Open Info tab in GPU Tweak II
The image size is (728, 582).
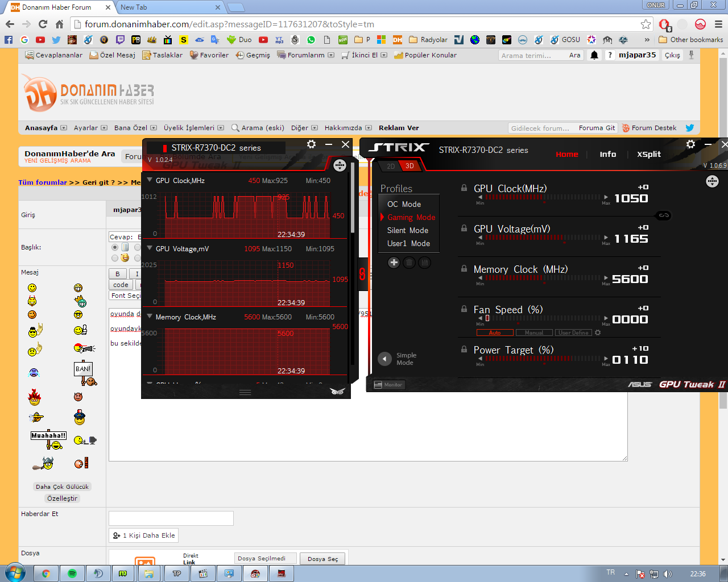(x=608, y=154)
